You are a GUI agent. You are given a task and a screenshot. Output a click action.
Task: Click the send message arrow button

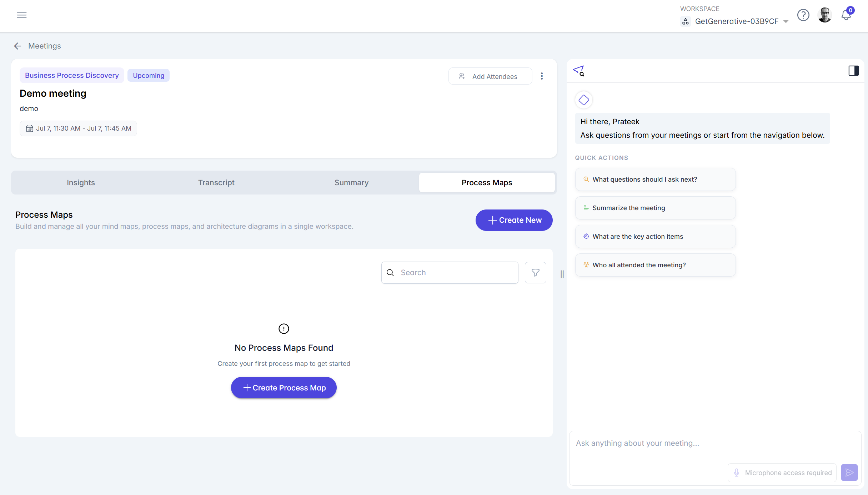[x=849, y=473]
